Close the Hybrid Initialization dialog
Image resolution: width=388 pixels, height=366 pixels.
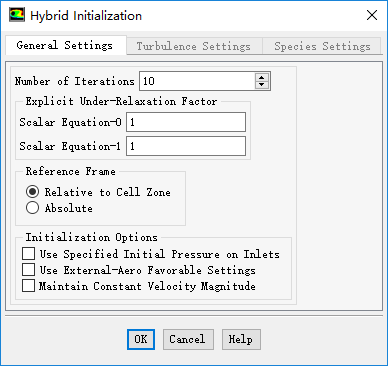tap(372, 15)
